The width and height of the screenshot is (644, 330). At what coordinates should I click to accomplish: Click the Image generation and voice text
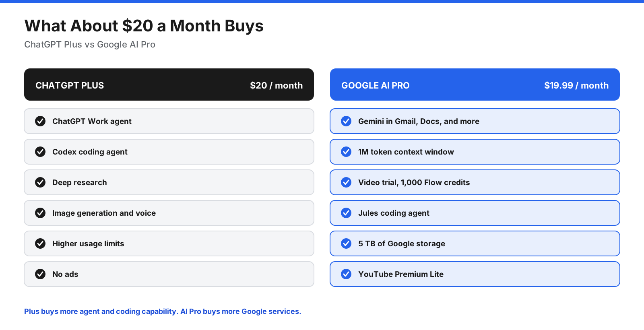104,213
